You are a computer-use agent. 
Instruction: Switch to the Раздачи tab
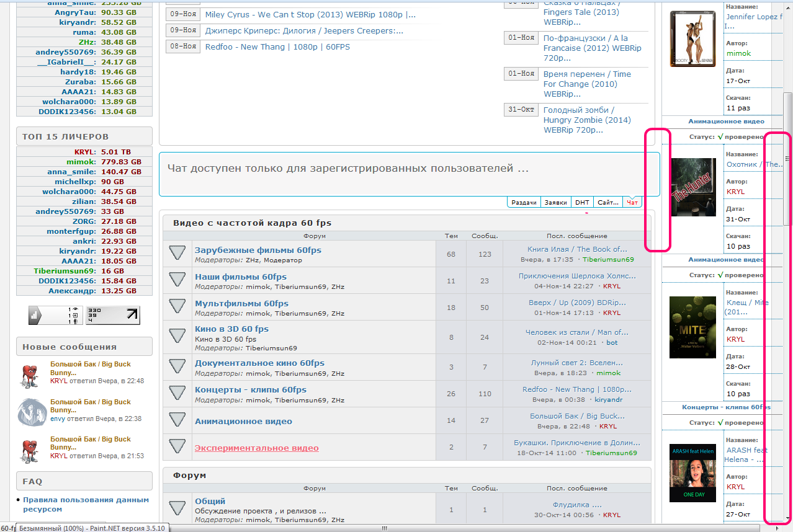pos(524,203)
